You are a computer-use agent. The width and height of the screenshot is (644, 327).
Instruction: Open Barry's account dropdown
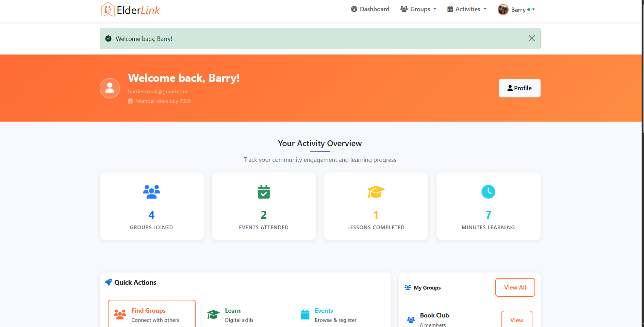(x=516, y=9)
